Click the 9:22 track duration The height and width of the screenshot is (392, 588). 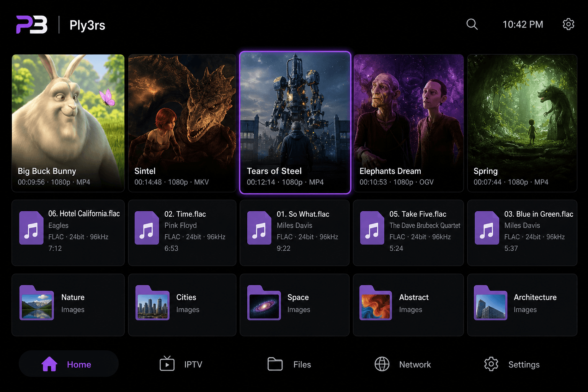[x=283, y=248]
